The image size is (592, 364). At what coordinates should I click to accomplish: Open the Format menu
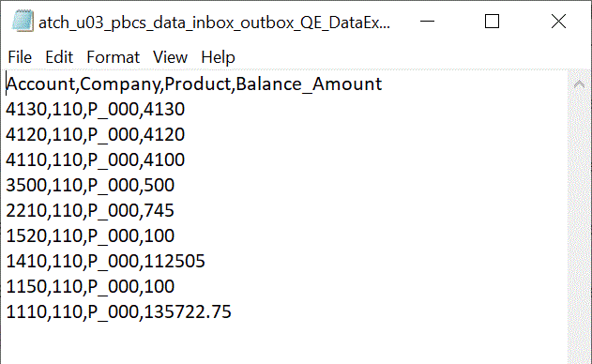(x=113, y=57)
